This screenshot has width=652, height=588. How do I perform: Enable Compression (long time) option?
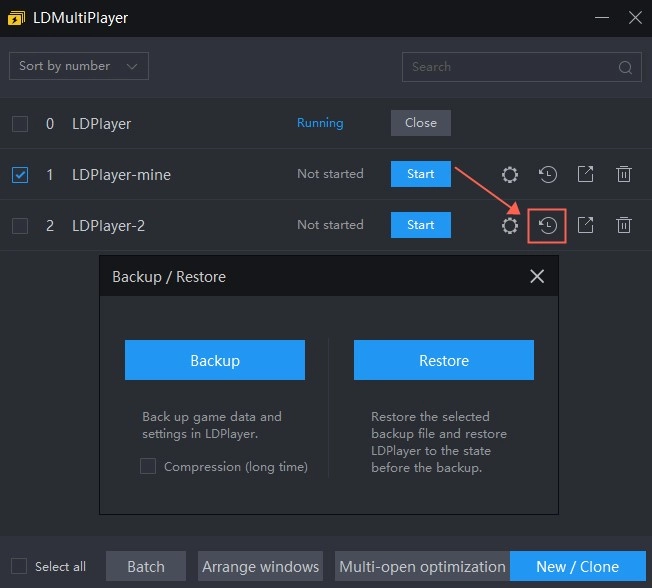click(x=148, y=466)
